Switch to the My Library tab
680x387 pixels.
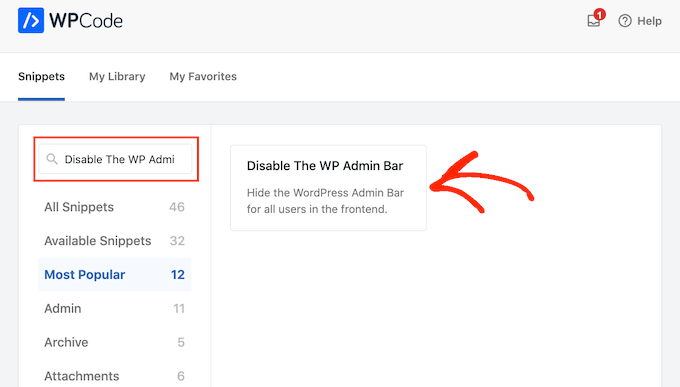pyautogui.click(x=117, y=77)
